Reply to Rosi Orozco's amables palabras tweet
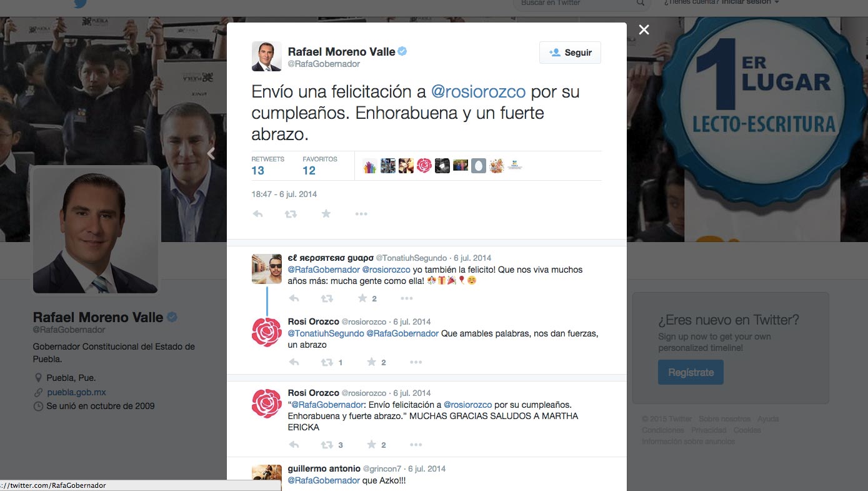The height and width of the screenshot is (491, 868). (x=294, y=362)
